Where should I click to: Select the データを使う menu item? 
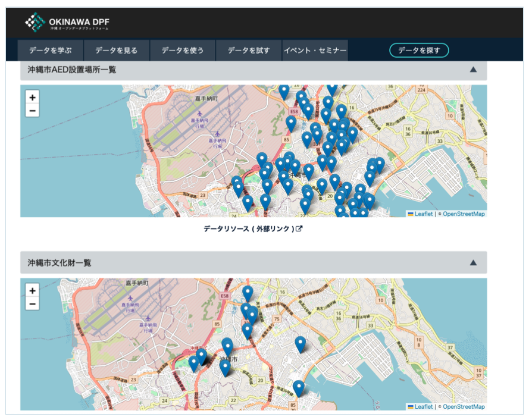(x=182, y=51)
